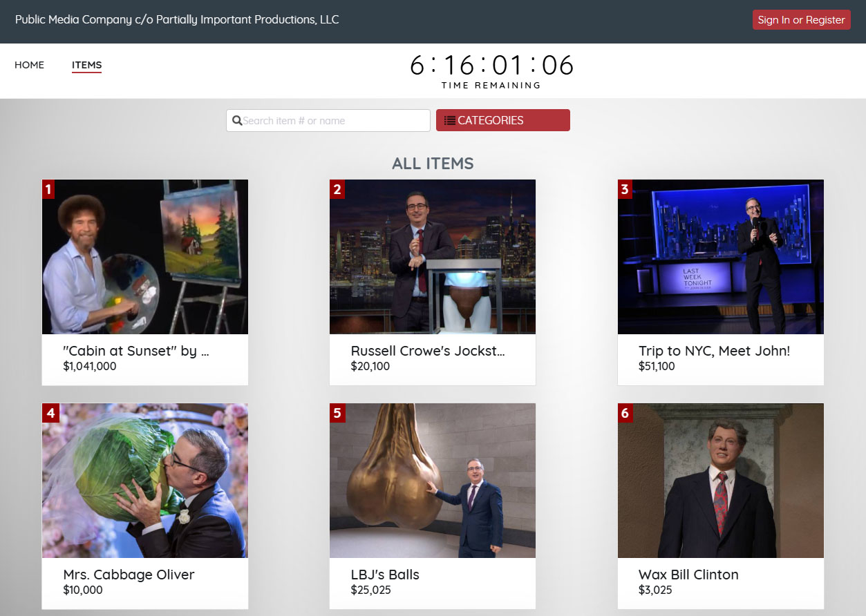
Task: Click the item number 4 badge
Action: [49, 413]
